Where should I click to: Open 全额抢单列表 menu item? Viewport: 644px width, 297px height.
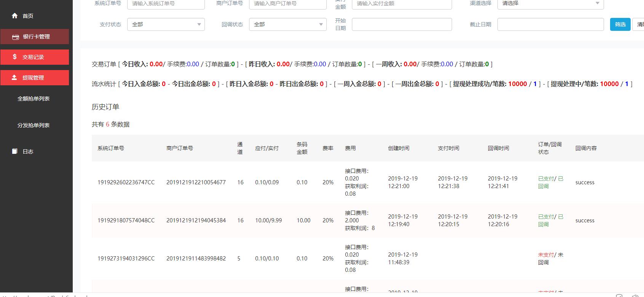[34, 99]
